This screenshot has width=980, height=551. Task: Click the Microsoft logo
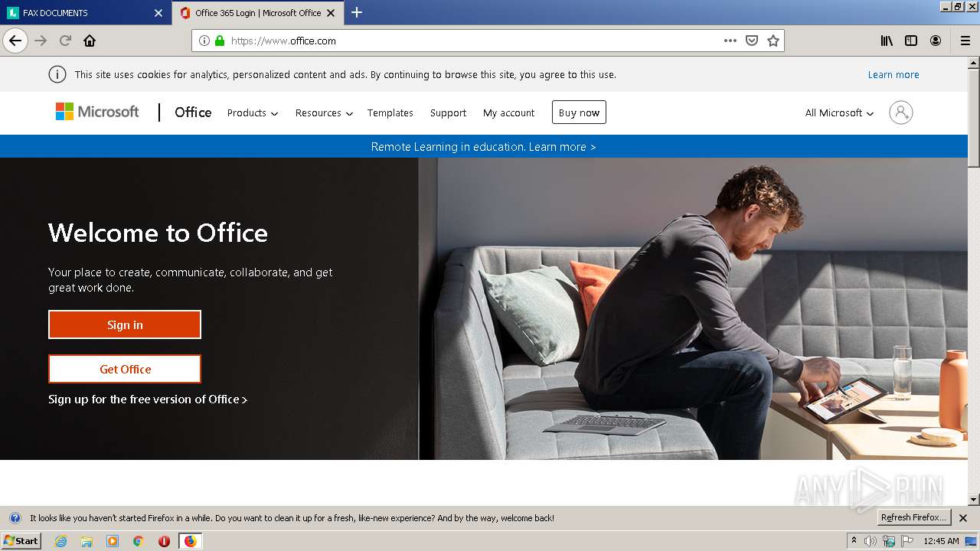coord(97,112)
